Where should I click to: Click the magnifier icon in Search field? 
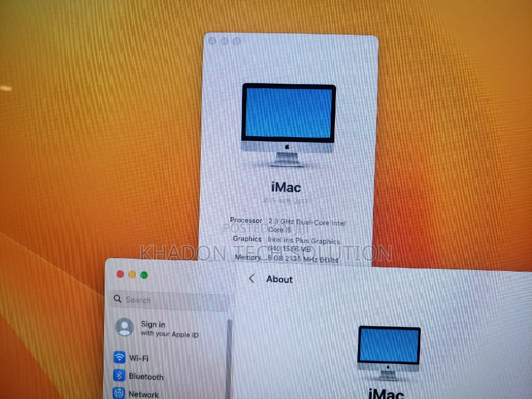[118, 299]
